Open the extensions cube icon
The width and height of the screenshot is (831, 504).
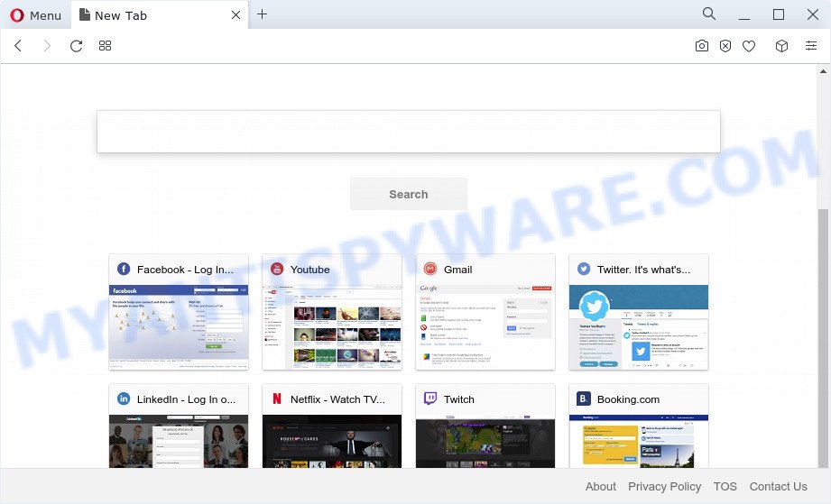click(x=781, y=46)
